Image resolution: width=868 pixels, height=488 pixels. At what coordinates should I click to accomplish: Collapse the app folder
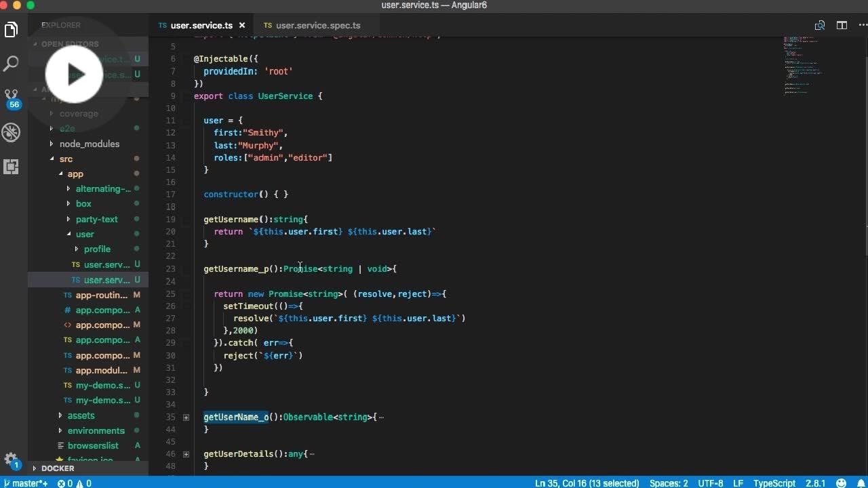[60, 174]
